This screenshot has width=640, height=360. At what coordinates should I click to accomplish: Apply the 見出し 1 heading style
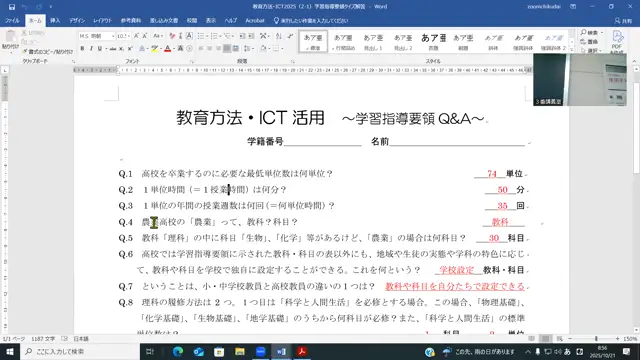pos(373,42)
